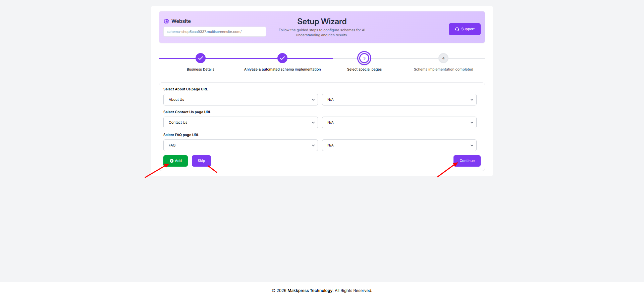Expand the N/A dropdown in About Us row
This screenshot has width=644, height=299.
coord(399,100)
